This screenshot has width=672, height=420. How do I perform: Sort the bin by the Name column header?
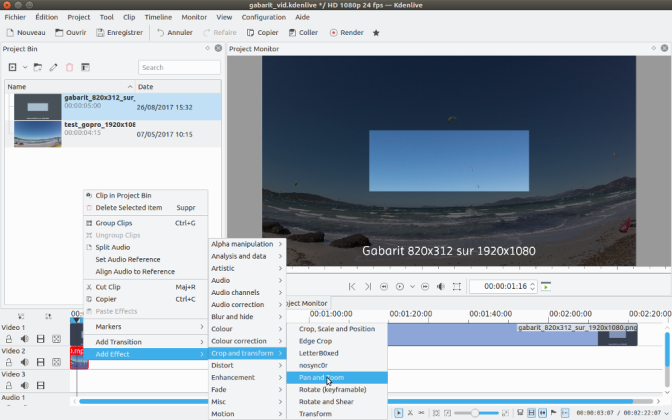click(x=70, y=87)
